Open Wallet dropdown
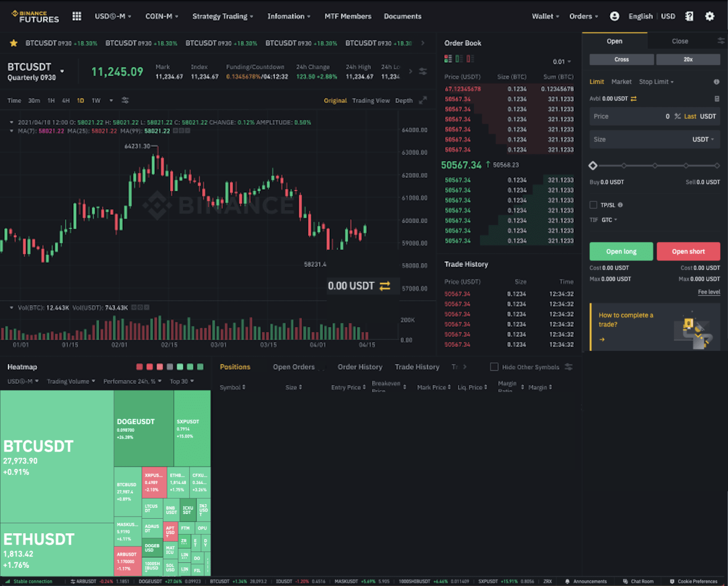728x586 pixels. point(546,16)
